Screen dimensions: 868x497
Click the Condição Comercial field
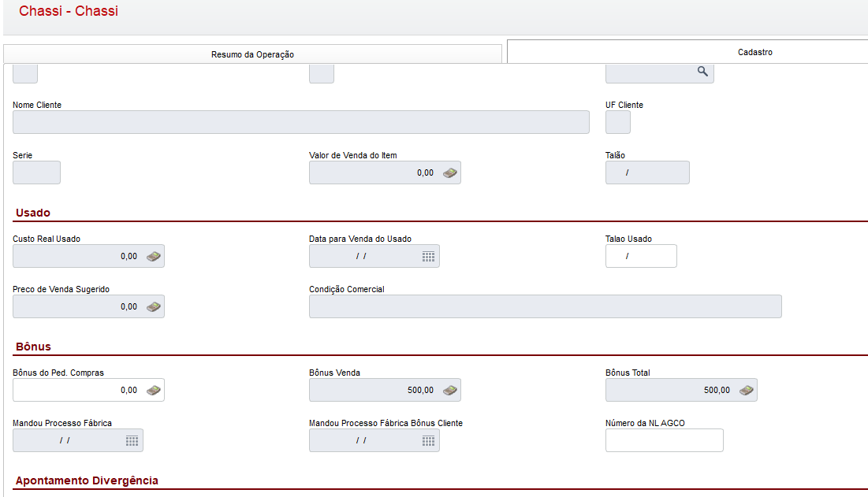click(546, 306)
